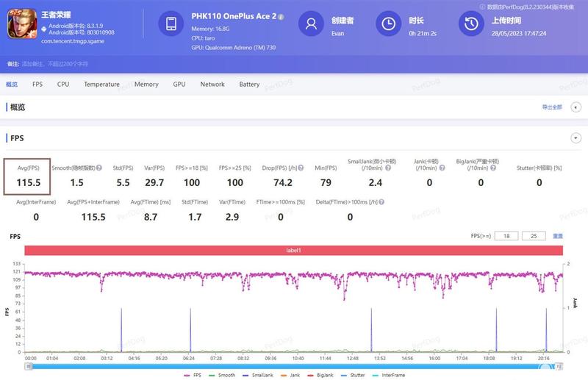Toggle the InterFrame series in legend
This screenshot has height=380, width=588.
pos(389,375)
